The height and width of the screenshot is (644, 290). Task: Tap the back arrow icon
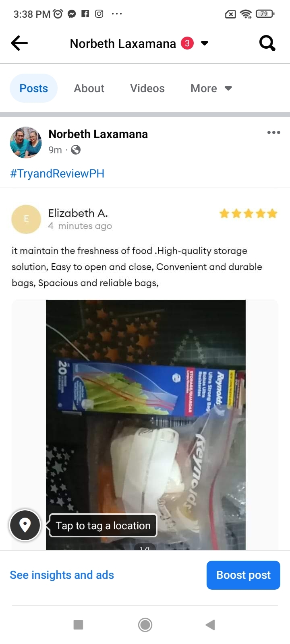pos(19,43)
